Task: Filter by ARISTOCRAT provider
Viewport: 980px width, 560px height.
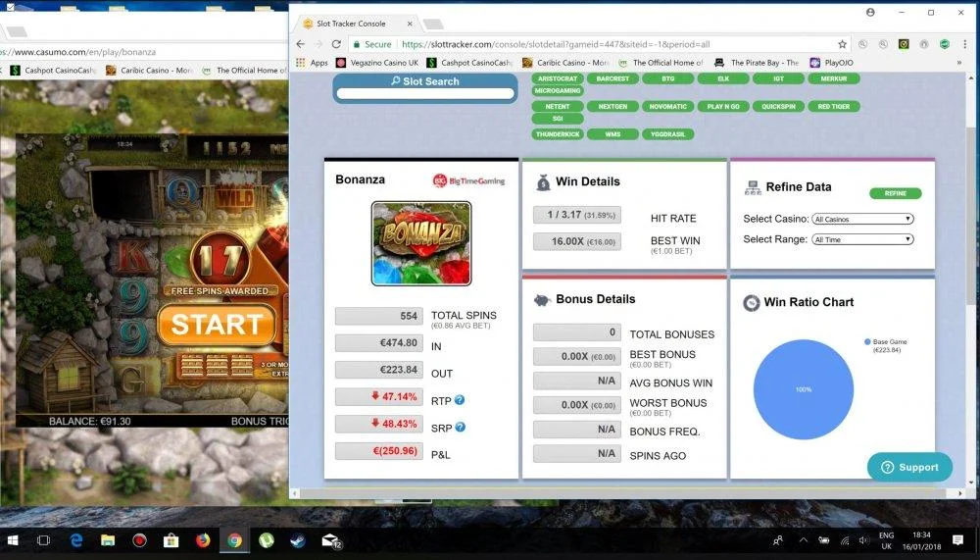Action: click(558, 78)
